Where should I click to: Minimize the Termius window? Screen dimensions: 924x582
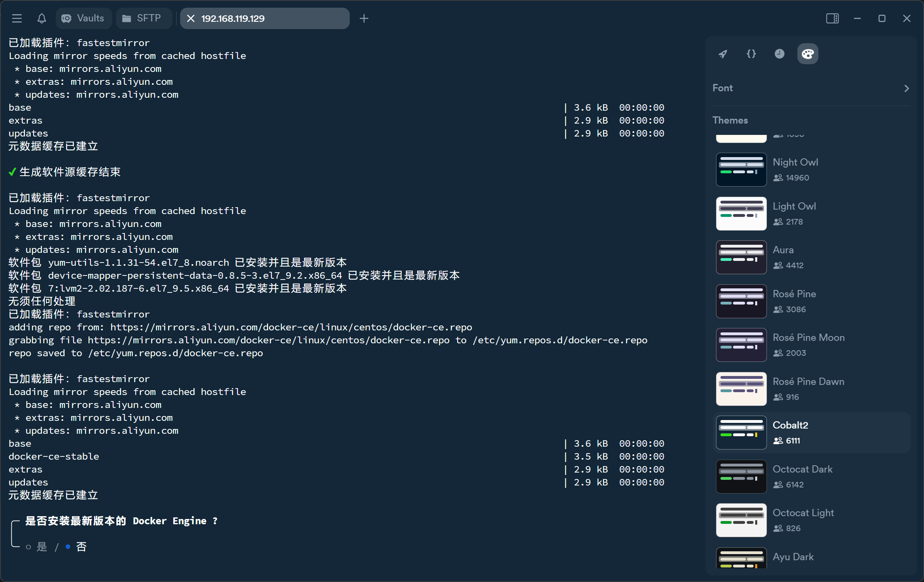pos(857,18)
